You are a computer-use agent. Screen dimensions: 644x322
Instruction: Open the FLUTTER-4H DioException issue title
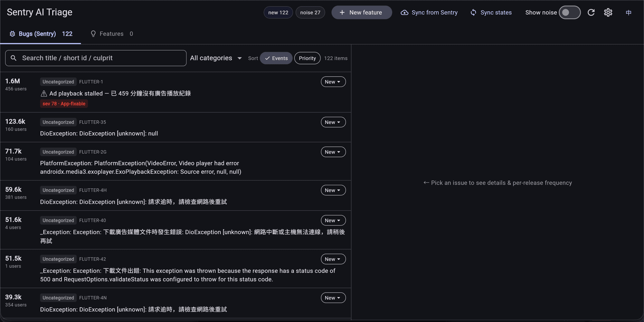[133, 202]
